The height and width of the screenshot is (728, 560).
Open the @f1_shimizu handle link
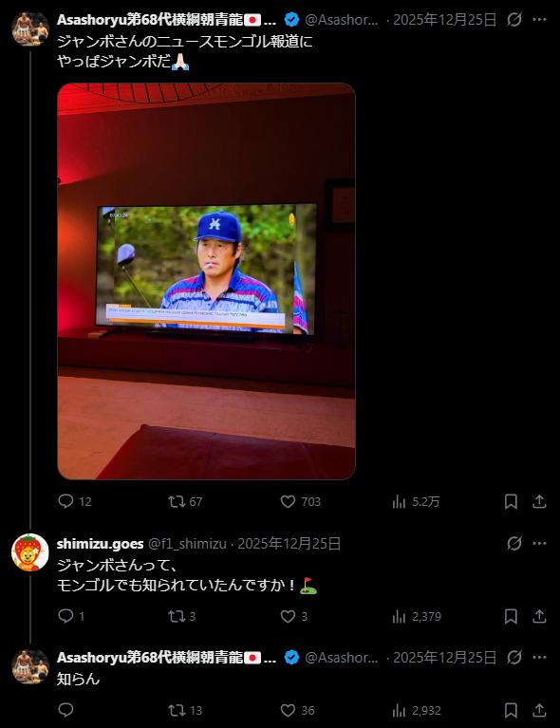pyautogui.click(x=187, y=544)
